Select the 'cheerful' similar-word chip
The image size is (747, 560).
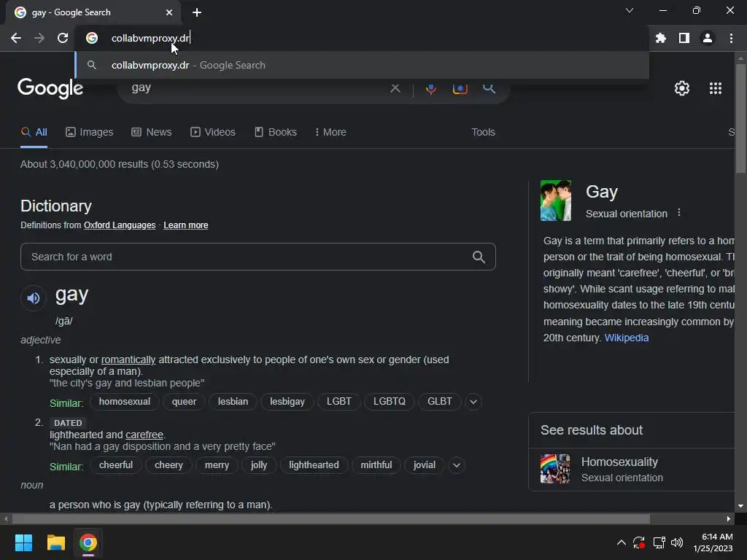coord(116,465)
